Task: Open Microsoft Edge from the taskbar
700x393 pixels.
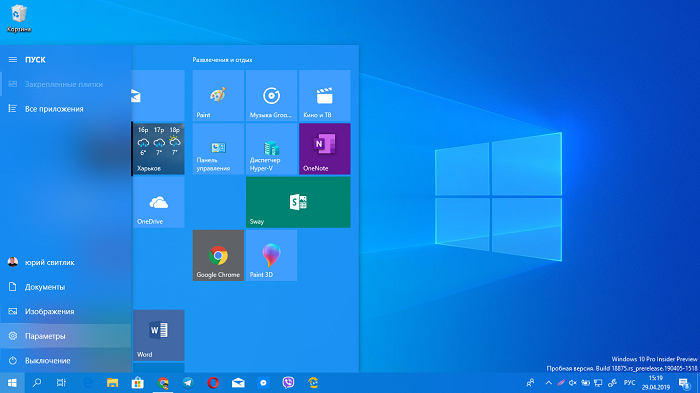Action: point(88,383)
